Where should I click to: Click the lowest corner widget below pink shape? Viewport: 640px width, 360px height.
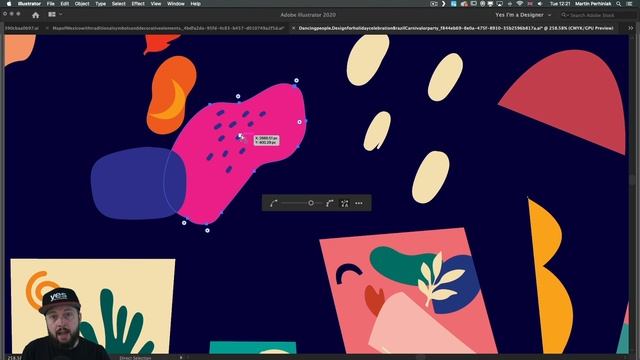(x=207, y=231)
